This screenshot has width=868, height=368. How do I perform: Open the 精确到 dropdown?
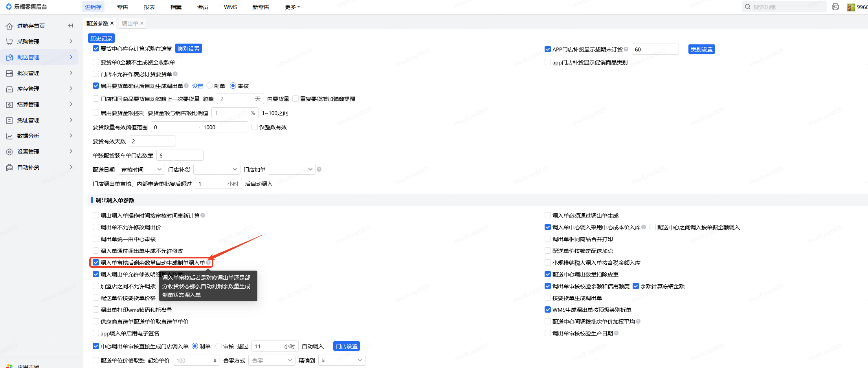(x=342, y=360)
